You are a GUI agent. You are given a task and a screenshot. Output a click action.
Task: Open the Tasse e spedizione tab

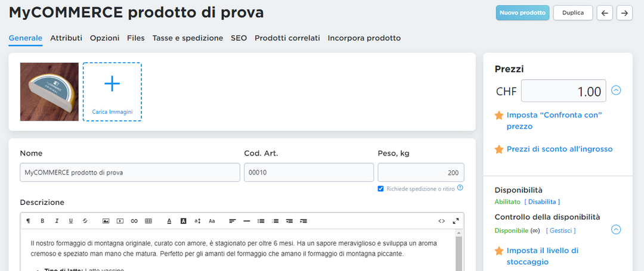coord(188,38)
